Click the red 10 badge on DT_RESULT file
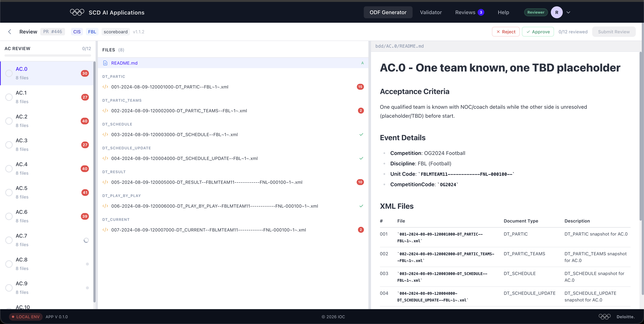 pos(360,182)
